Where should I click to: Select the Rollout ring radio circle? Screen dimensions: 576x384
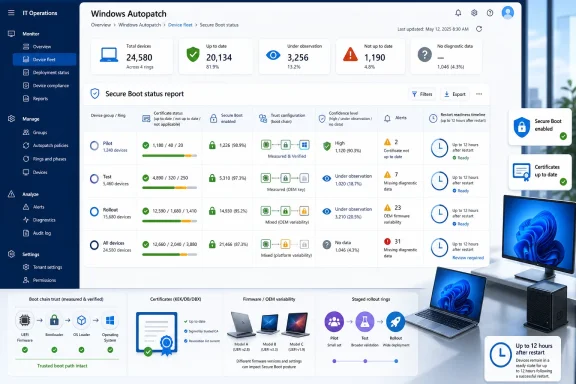[94, 212]
